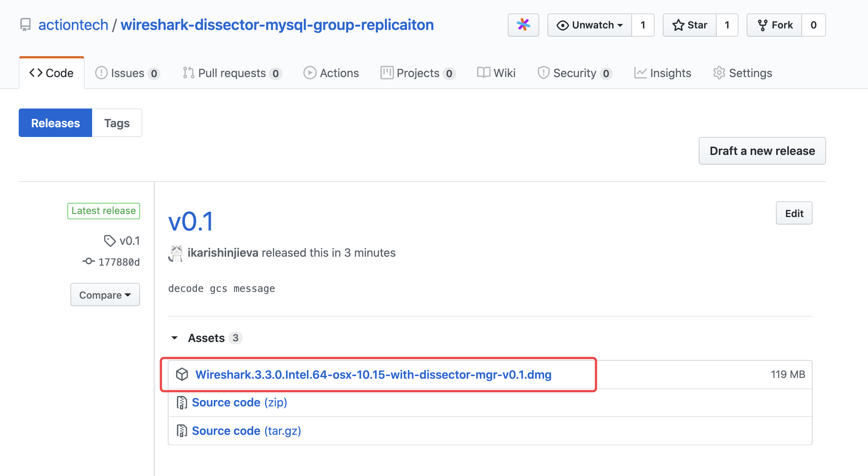Collapse the Assets section triangle
Image resolution: width=868 pixels, height=476 pixels.
click(x=174, y=338)
